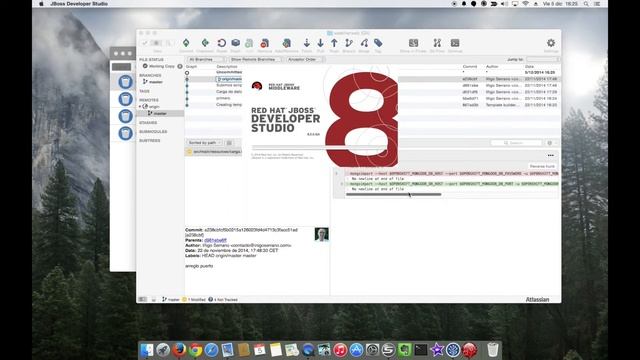Click the Remove toolbar icon

pyautogui.click(x=264, y=43)
